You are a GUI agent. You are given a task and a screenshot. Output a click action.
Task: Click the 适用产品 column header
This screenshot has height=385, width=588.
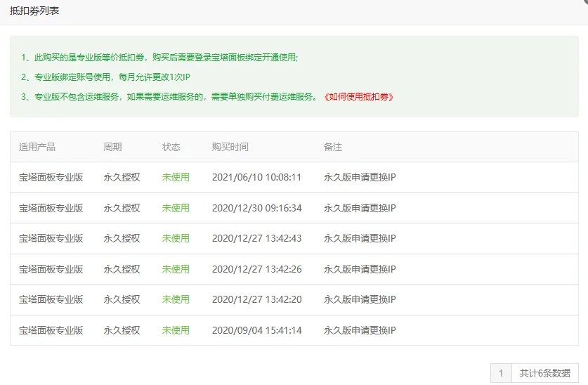pyautogui.click(x=37, y=147)
